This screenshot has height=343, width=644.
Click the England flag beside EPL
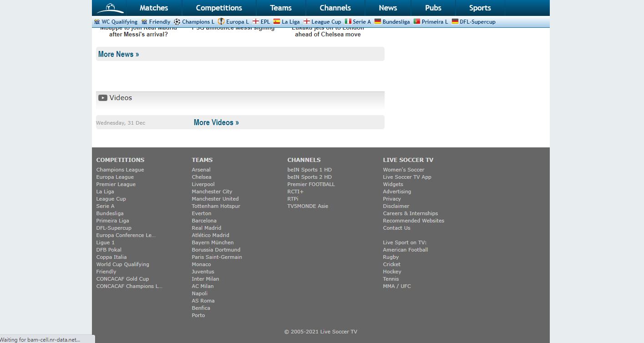[256, 21]
